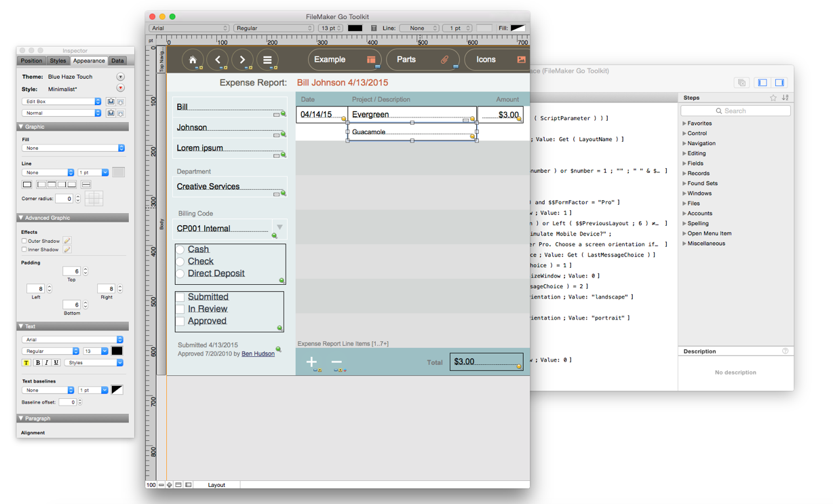Click the zoom out icon in status bar
The height and width of the screenshot is (504, 833).
[x=161, y=485]
